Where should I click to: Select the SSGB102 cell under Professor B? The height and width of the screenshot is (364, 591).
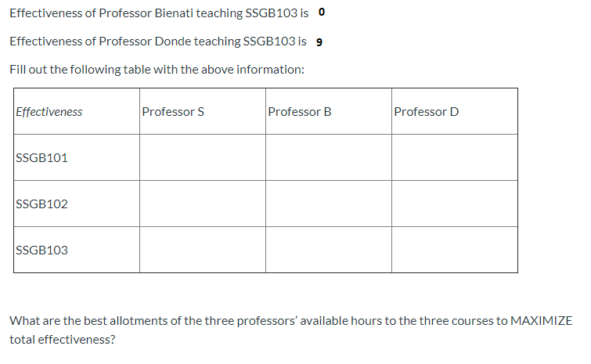click(328, 204)
